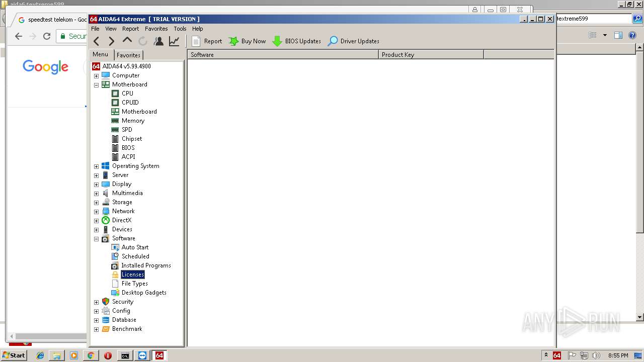Switch to the Favorites tab
Screen dimensions: 644x362
[128, 55]
